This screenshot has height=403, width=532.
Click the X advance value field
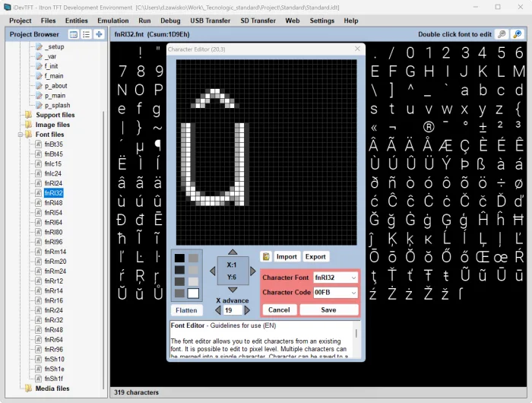(233, 310)
